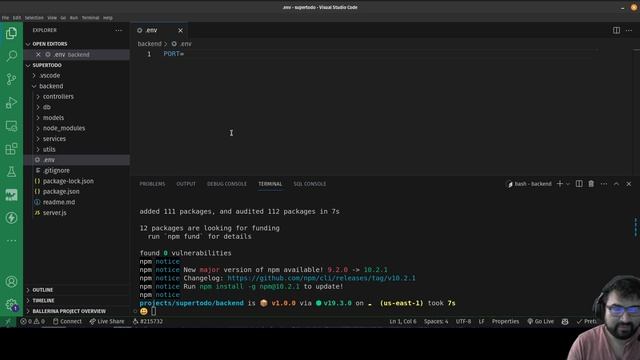The height and width of the screenshot is (360, 640).
Task: Expand the services folder
Action: [x=54, y=139]
